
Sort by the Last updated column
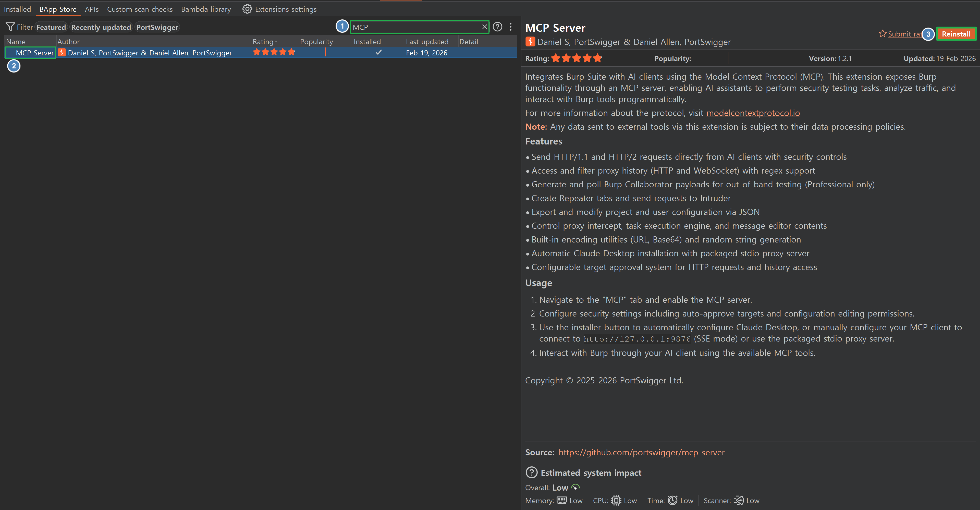[427, 42]
